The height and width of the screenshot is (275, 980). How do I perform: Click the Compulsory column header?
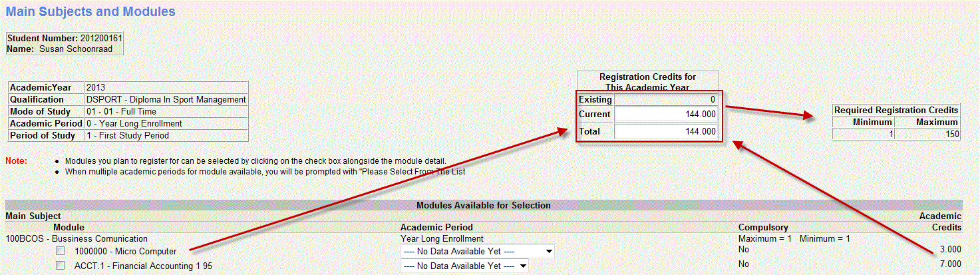(763, 228)
